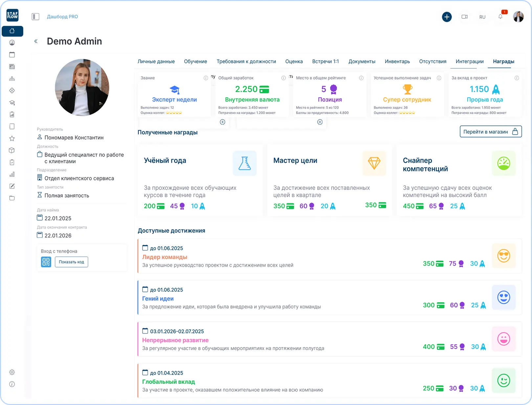532x405 pixels.
Task: Click the info icon in sidebar bottom
Action: tap(12, 384)
